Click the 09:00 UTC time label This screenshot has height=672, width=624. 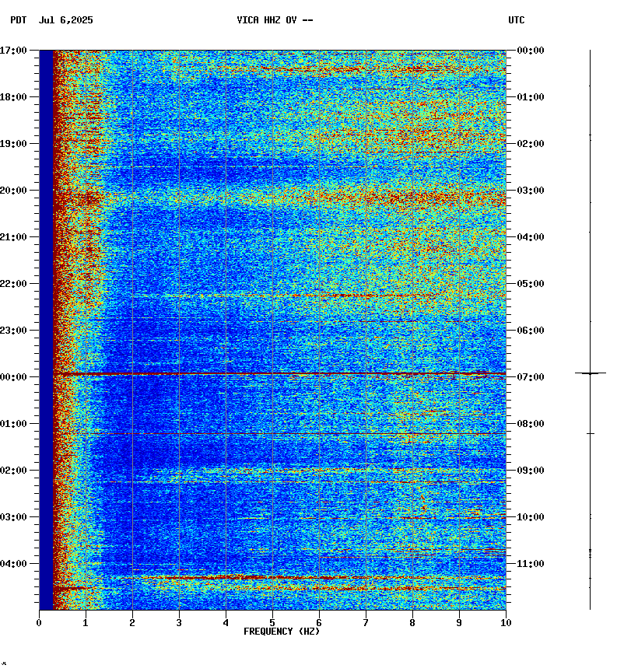pyautogui.click(x=530, y=471)
